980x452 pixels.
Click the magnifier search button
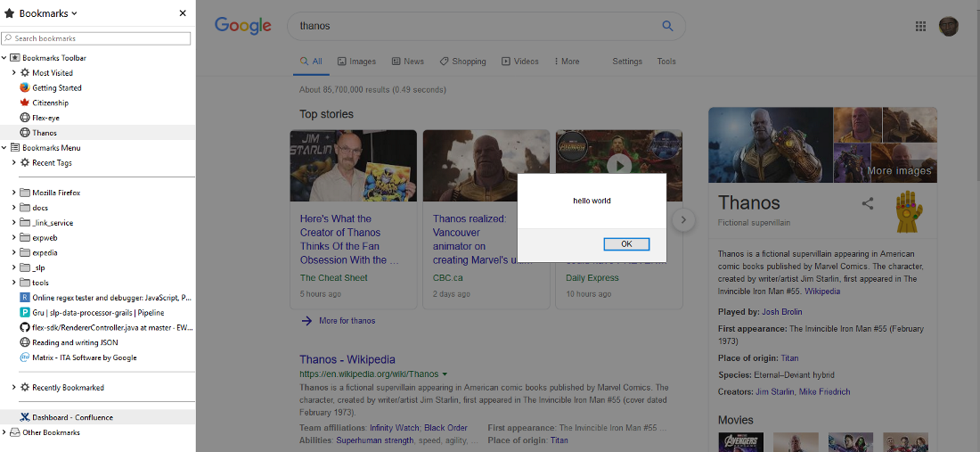pos(667,26)
